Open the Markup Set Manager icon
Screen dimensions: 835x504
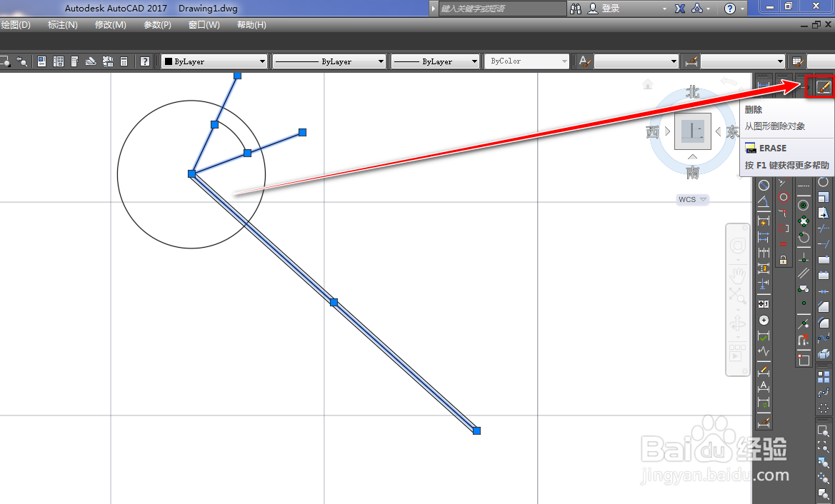pyautogui.click(x=108, y=61)
